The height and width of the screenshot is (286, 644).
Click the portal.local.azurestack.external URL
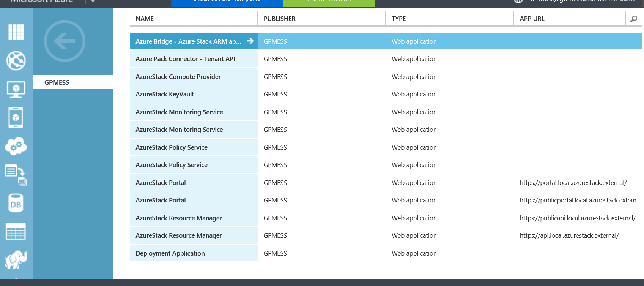click(573, 183)
